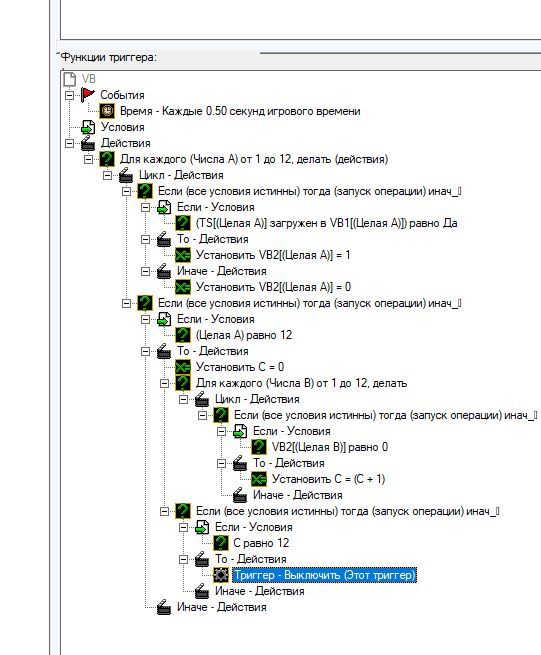Image resolution: width=541 pixels, height=655 pixels.
Task: Collapse То - Действия holding Установить VB2 = 1
Action: [x=145, y=239]
